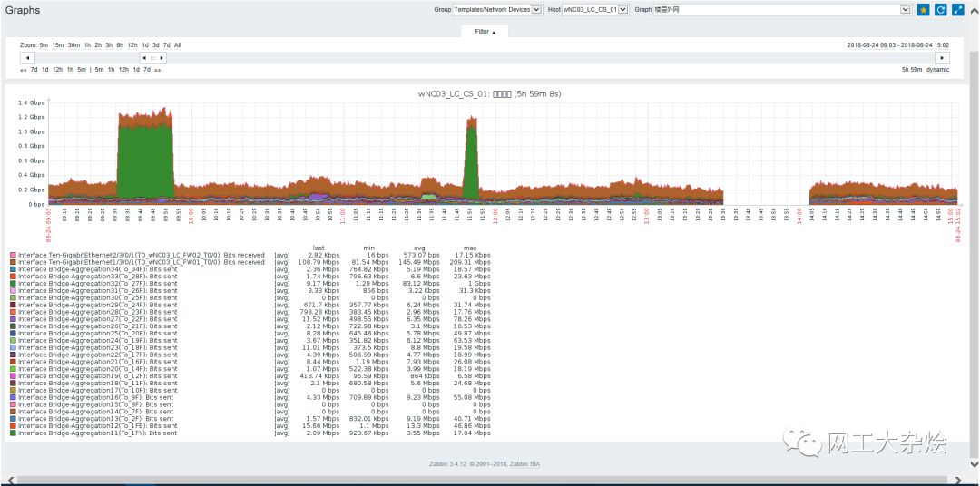Set zoom to 2h
This screenshot has width=980, height=486.
(98, 45)
